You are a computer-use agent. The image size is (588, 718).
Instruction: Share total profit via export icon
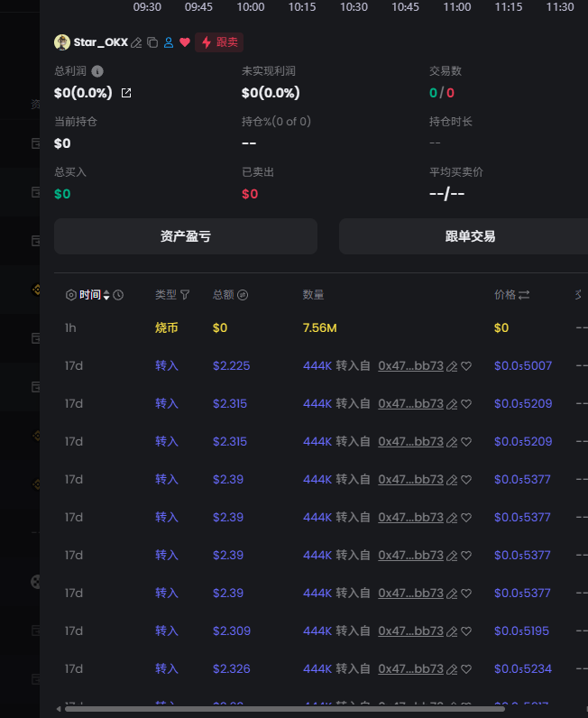126,93
